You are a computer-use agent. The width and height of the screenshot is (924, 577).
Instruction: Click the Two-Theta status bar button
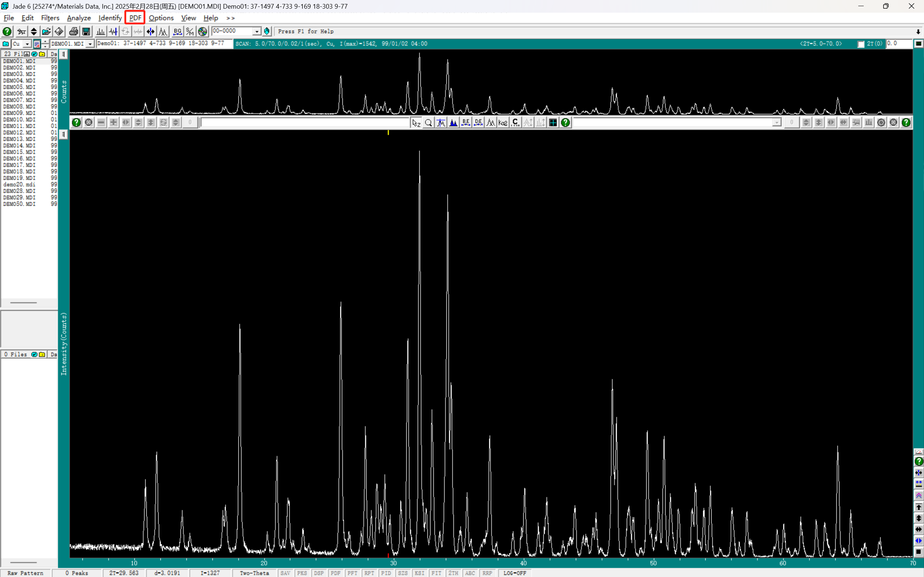(x=254, y=573)
